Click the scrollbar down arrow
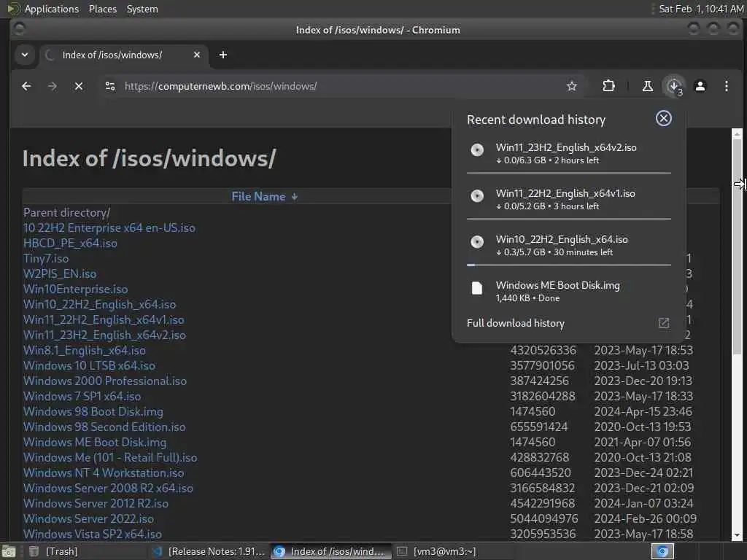The width and height of the screenshot is (747, 560). click(737, 535)
